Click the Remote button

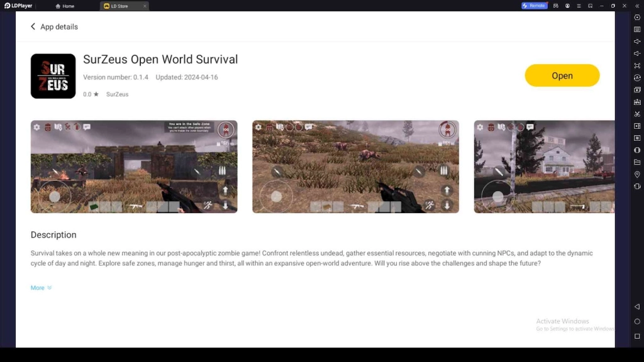point(534,6)
